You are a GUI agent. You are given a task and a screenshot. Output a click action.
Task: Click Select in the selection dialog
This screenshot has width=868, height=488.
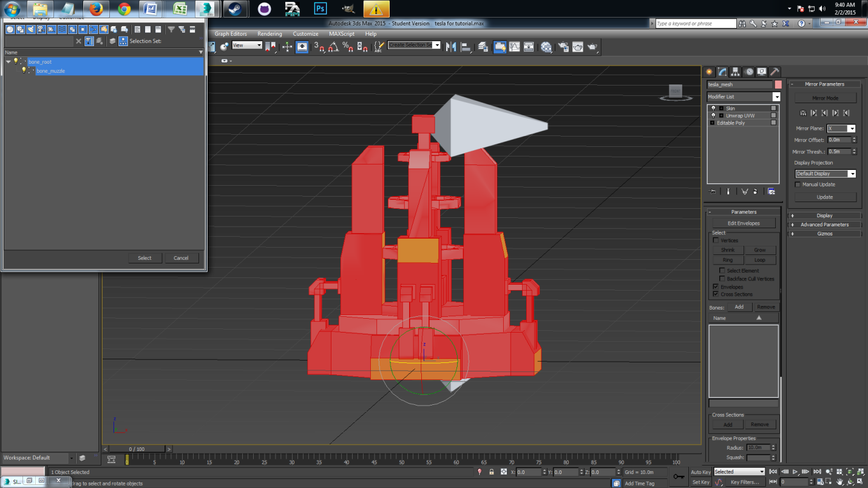click(x=144, y=258)
